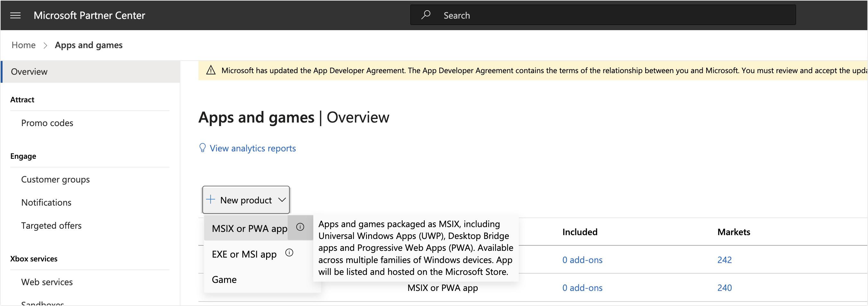Screen dimensions: 868x306
Task: Click the Included column header
Action: coord(580,232)
